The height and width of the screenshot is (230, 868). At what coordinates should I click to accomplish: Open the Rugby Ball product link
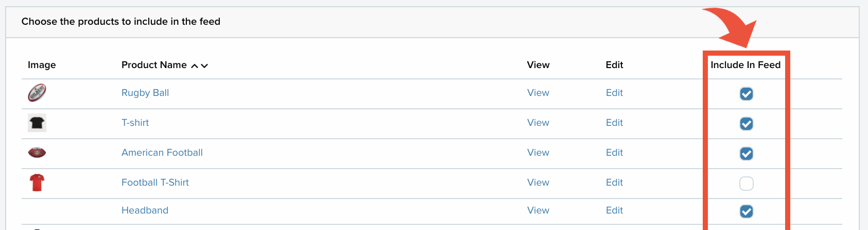coord(145,93)
